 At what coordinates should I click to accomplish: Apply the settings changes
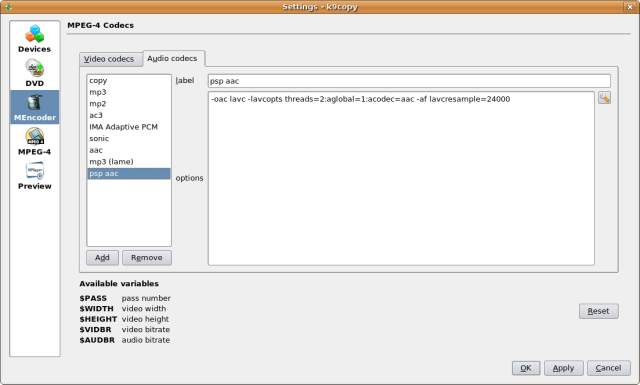pyautogui.click(x=564, y=368)
